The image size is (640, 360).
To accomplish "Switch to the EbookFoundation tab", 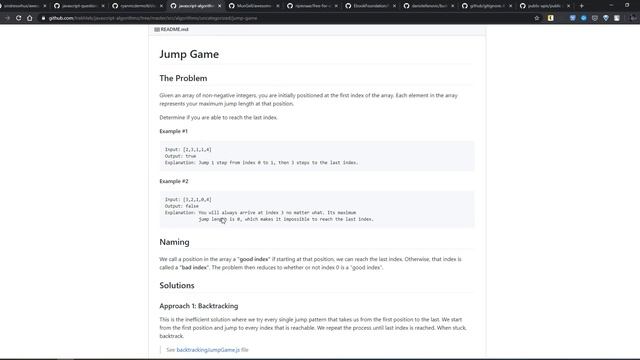I will pyautogui.click(x=370, y=6).
